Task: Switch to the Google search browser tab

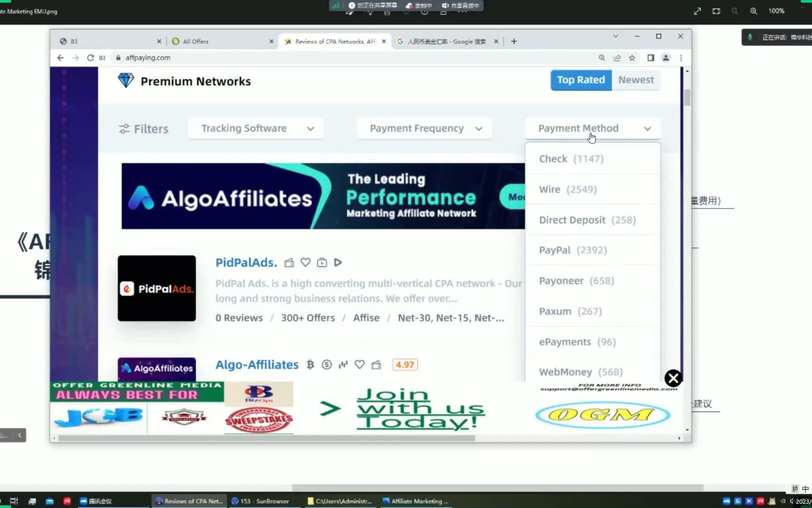Action: pos(447,41)
